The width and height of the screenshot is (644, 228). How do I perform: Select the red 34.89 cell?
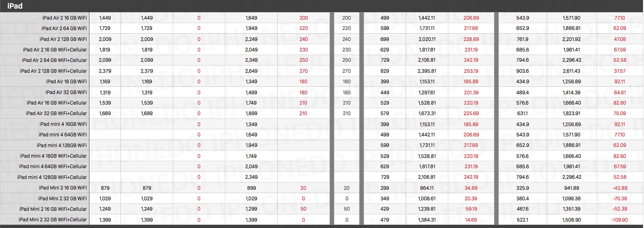coord(471,188)
